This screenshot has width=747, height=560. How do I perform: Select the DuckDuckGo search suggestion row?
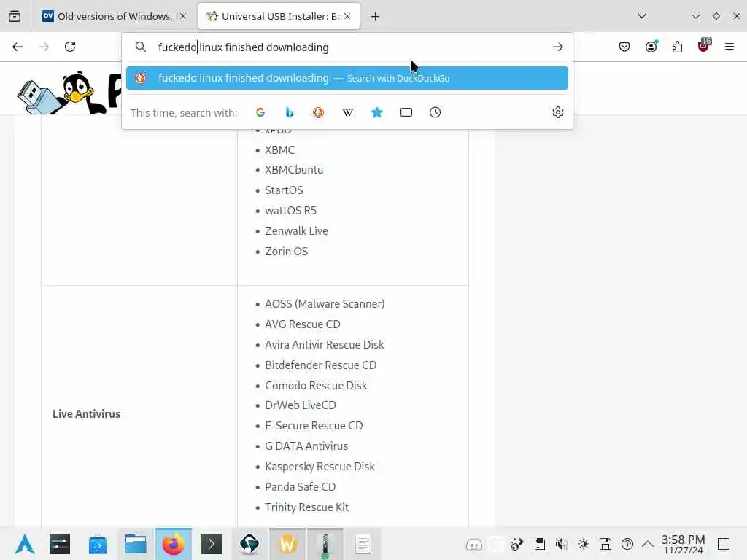347,78
